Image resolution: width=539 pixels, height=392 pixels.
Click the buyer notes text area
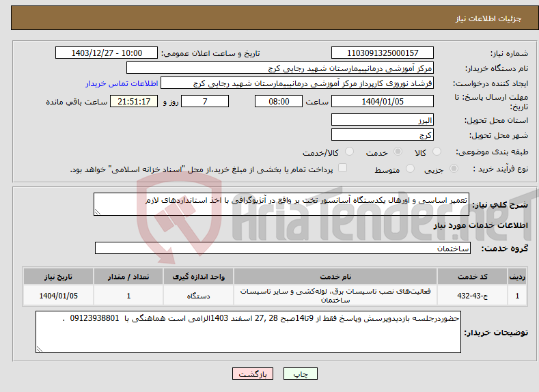(x=248, y=332)
